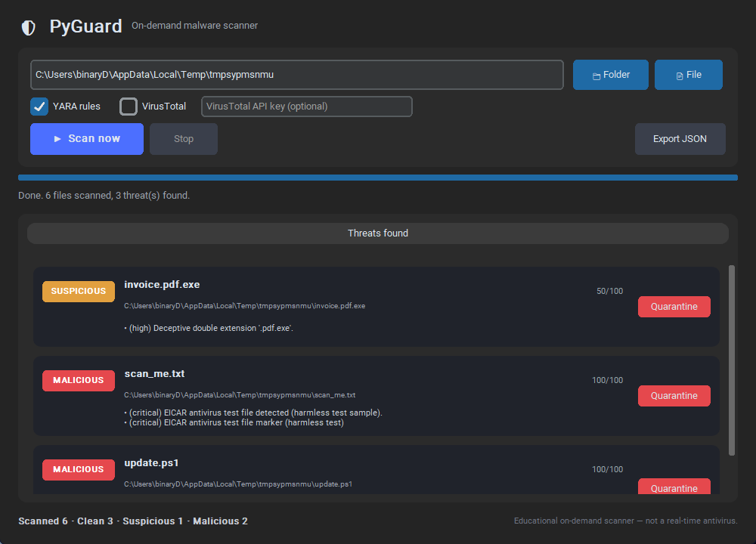
Task: Click the folder icon in Folder button
Action: pos(596,76)
